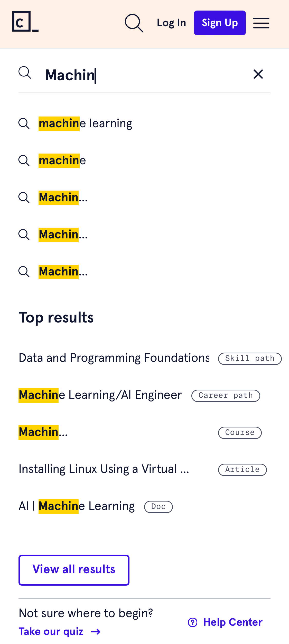Image resolution: width=289 pixels, height=644 pixels.
Task: Open the hamburger navigation menu
Action: [x=261, y=23]
